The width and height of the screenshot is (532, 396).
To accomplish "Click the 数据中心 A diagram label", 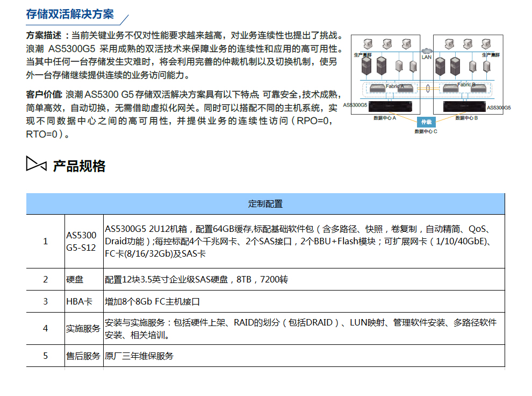I will (385, 118).
